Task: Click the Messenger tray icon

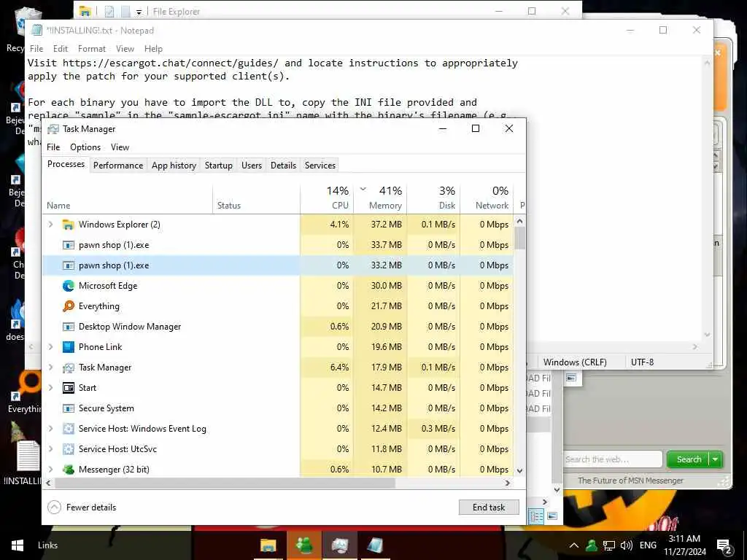Action: tap(591, 545)
